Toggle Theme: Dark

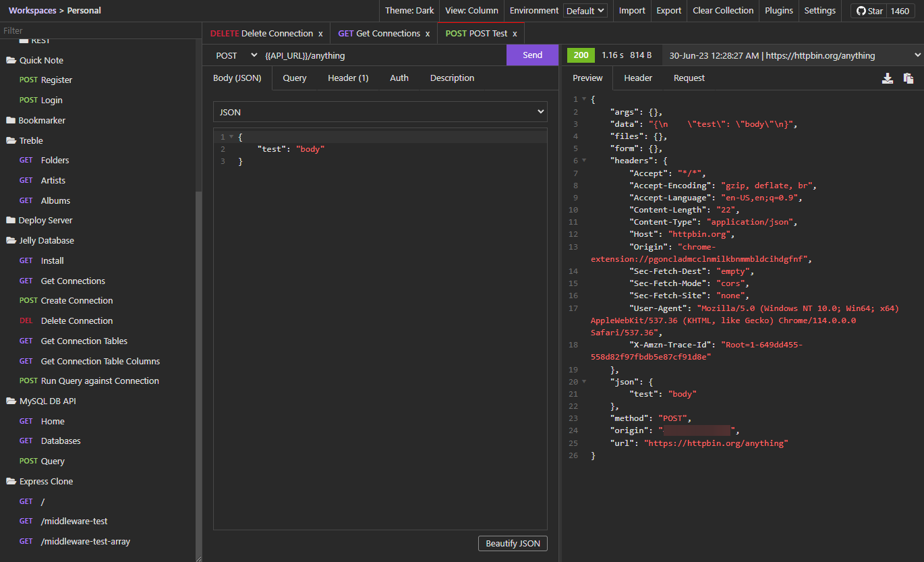click(x=409, y=11)
